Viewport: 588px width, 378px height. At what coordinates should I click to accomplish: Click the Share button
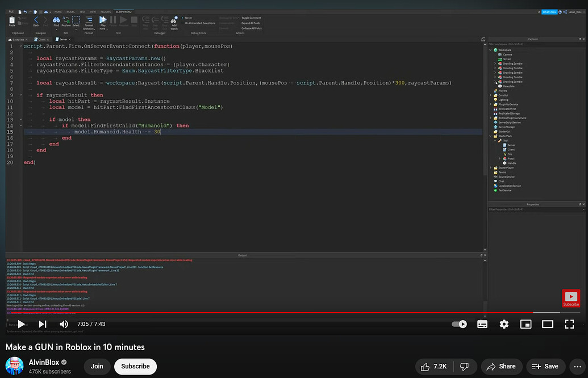click(501, 367)
